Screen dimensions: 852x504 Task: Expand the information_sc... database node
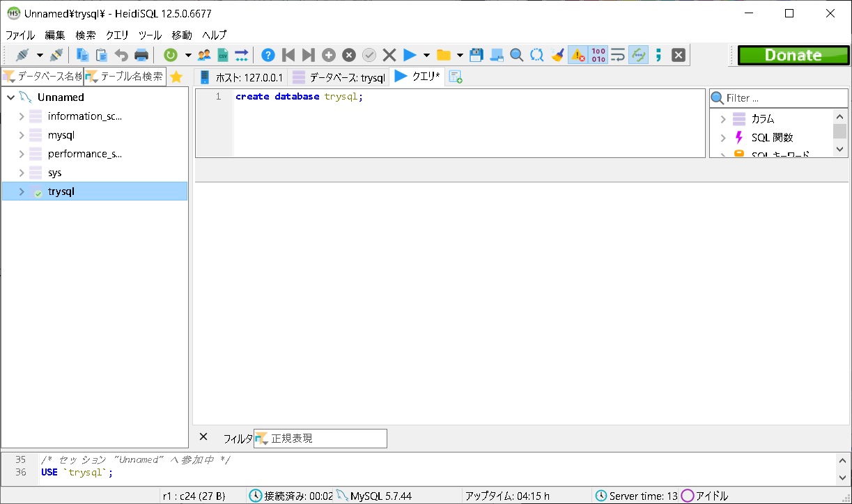pos(22,116)
